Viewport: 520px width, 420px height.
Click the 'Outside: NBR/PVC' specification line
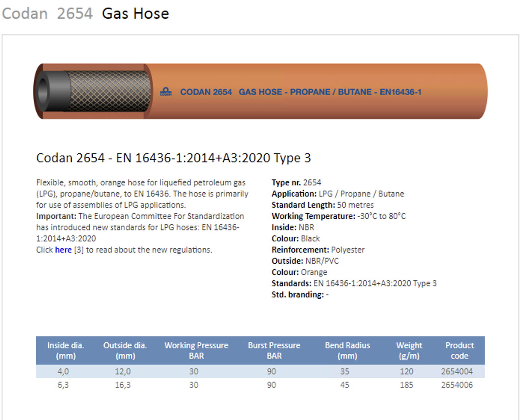tap(305, 261)
